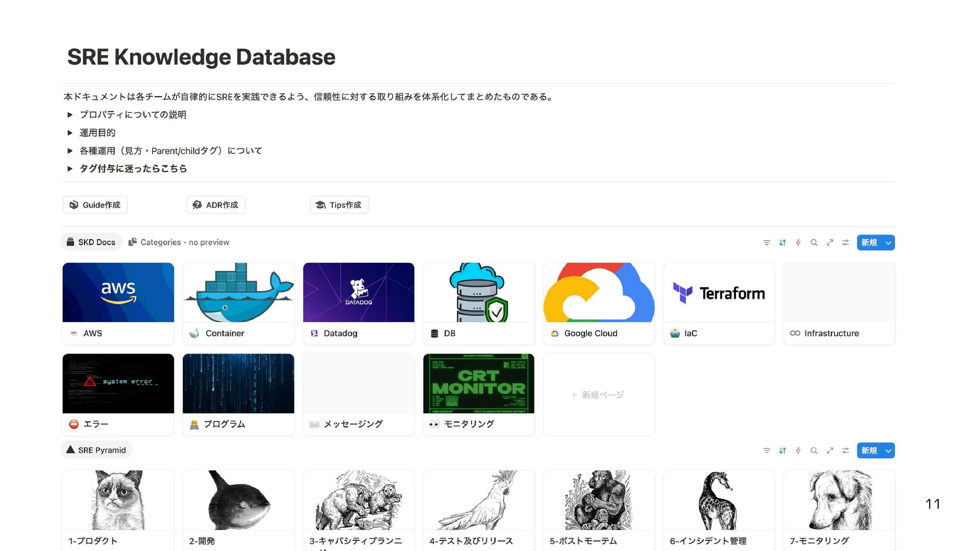980x551 pixels.
Task: Open the AWS card cover image
Action: point(118,292)
